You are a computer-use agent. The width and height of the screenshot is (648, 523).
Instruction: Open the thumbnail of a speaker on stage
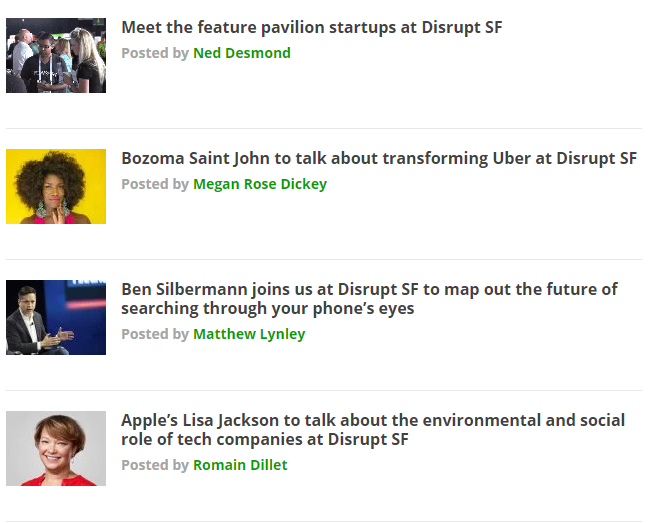coord(56,317)
